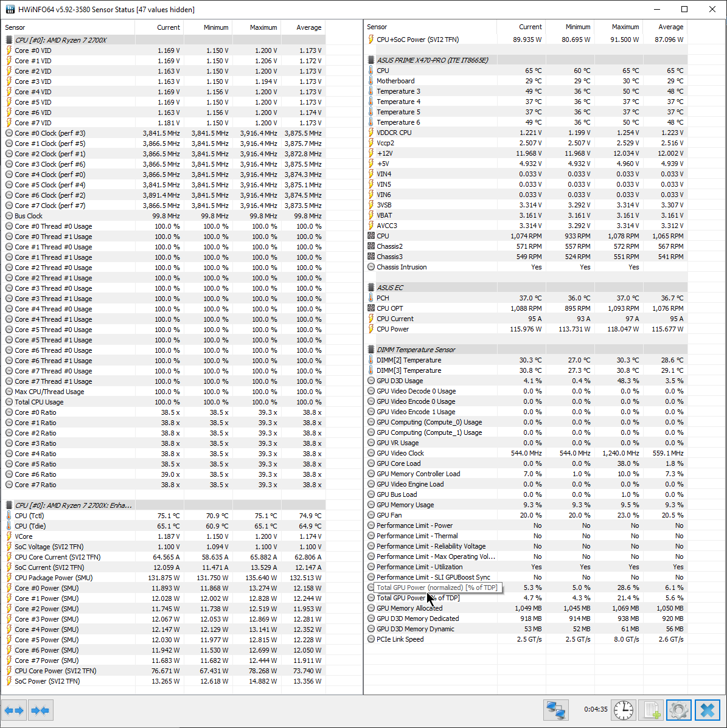
Task: Click the lightning icon beside CPU+SoC Power
Action: coord(370,40)
